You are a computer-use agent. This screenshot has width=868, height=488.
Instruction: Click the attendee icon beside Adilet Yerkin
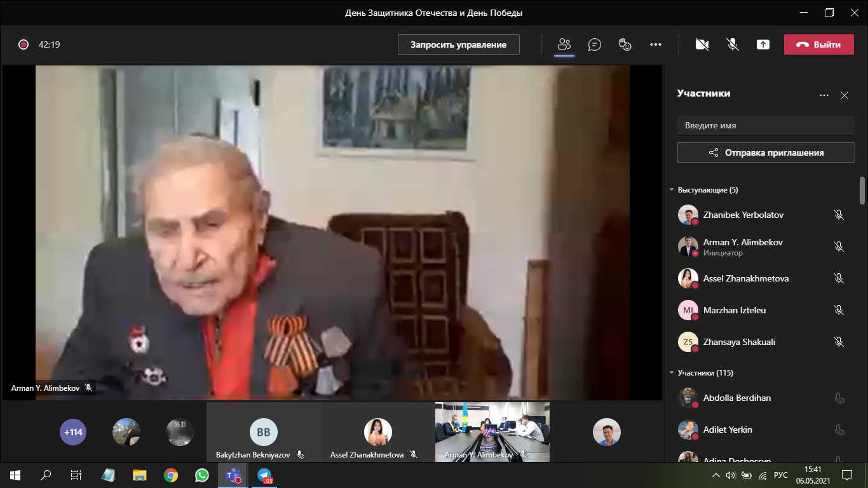point(839,430)
